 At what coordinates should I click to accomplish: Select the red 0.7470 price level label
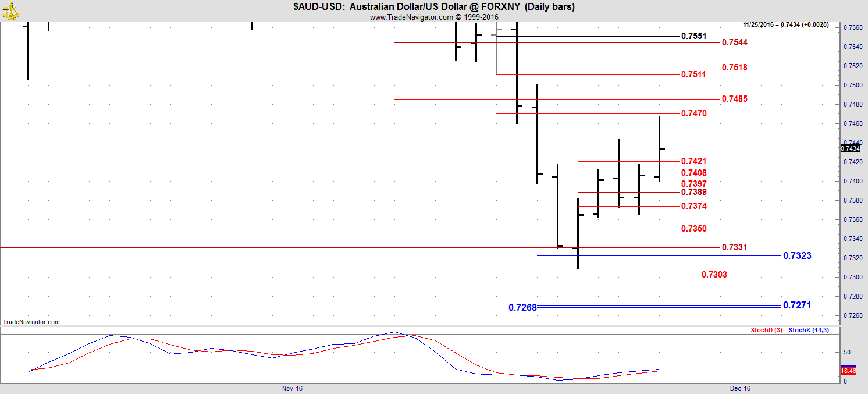693,113
